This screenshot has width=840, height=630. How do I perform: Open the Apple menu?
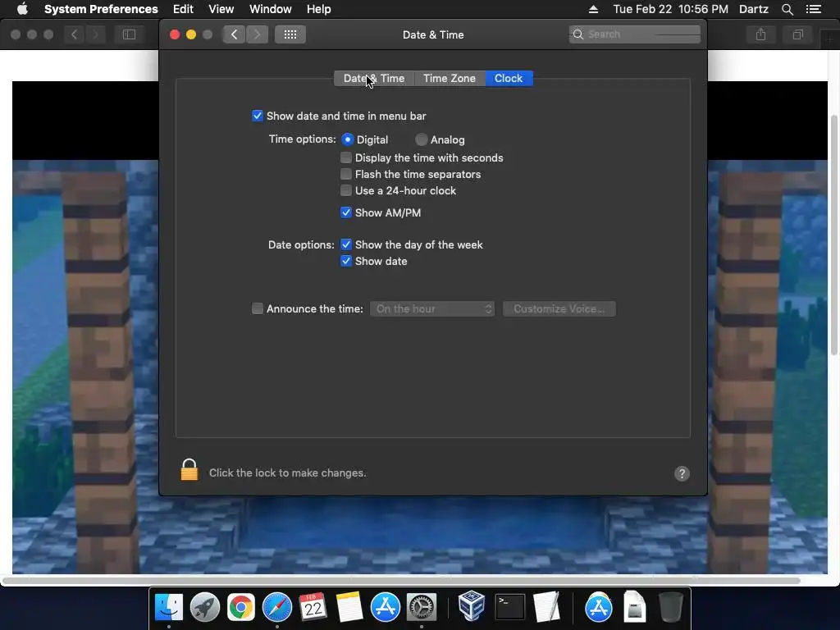pos(22,9)
